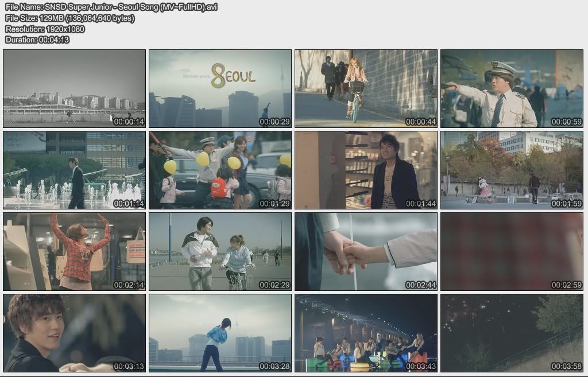Open the blurred red frame at 00:02:59
Screen dimensions: 588x377
tap(512, 251)
